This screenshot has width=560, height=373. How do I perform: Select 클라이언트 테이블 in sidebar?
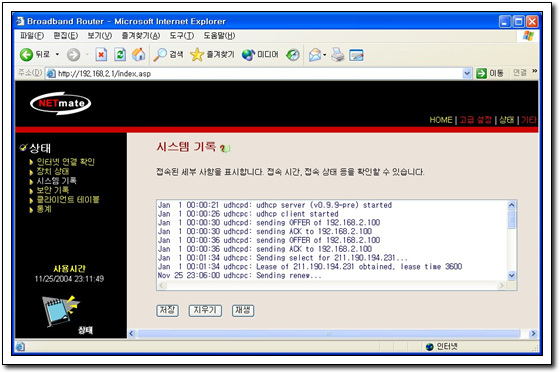68,199
